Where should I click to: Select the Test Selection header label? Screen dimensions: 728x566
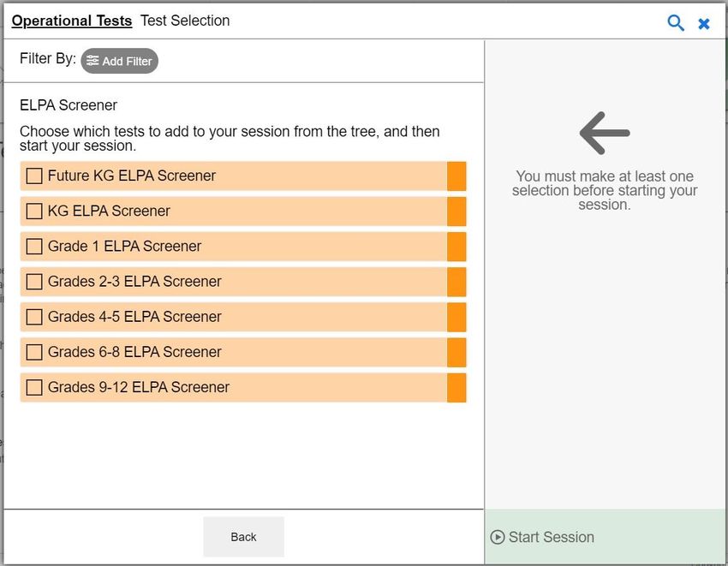pos(185,21)
